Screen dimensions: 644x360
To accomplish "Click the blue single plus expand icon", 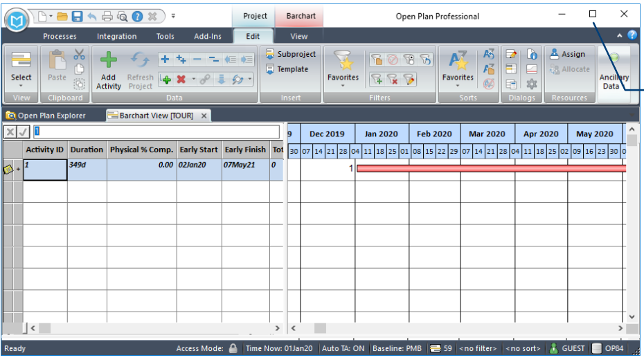I will 165,59.
